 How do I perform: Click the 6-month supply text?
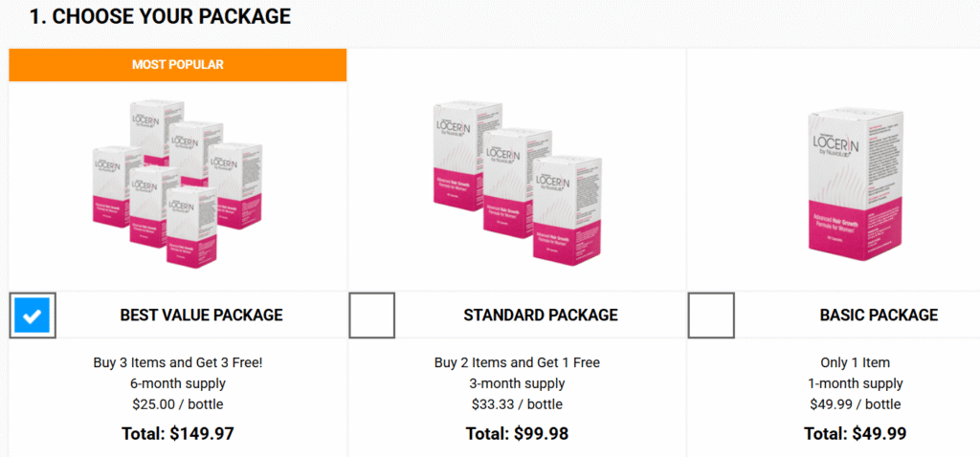point(178,383)
